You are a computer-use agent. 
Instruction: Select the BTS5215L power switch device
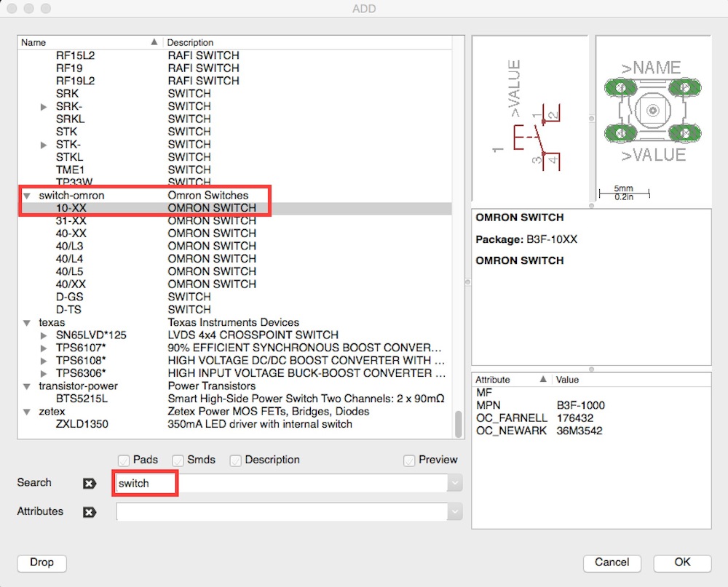pos(234,399)
